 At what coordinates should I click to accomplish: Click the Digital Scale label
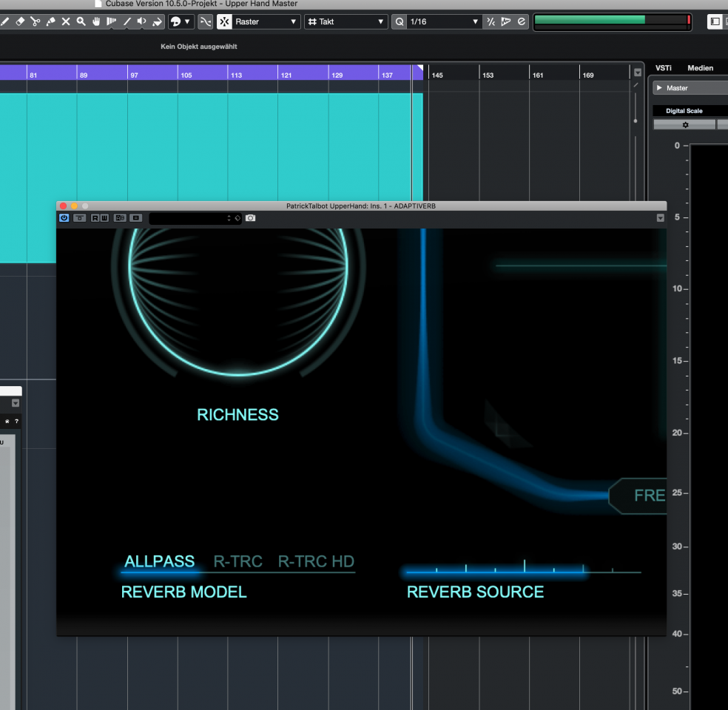click(684, 111)
